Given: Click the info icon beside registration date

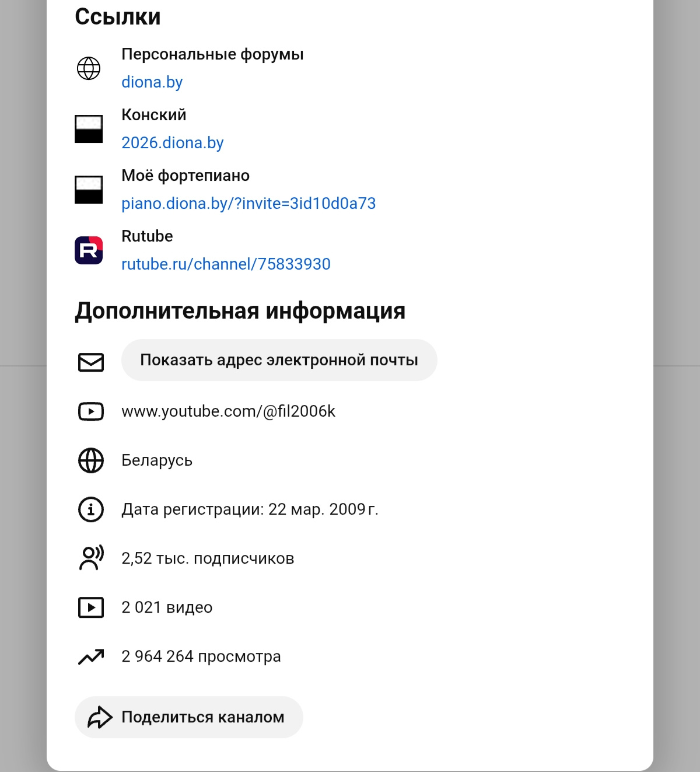Looking at the screenshot, I should [90, 509].
